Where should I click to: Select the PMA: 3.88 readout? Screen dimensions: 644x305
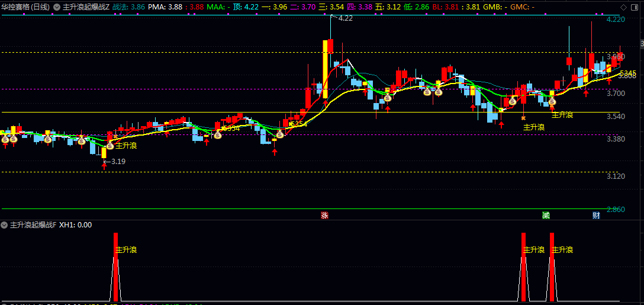point(165,7)
